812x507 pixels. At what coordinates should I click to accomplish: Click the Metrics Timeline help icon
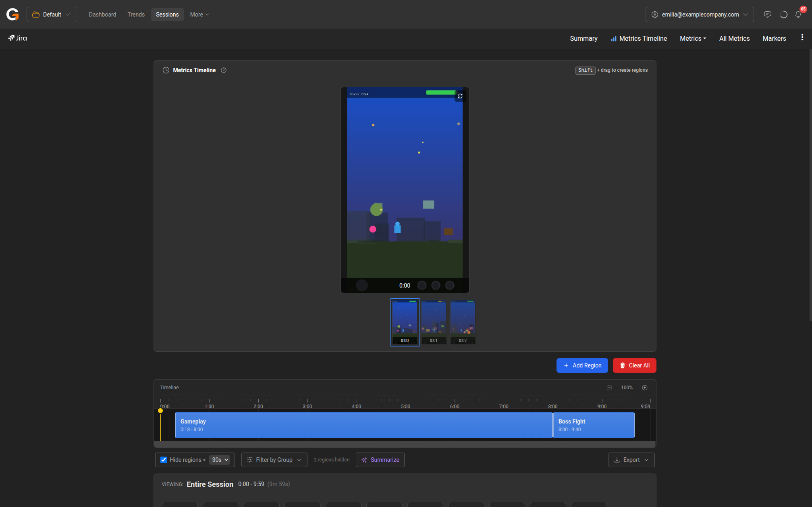[224, 70]
